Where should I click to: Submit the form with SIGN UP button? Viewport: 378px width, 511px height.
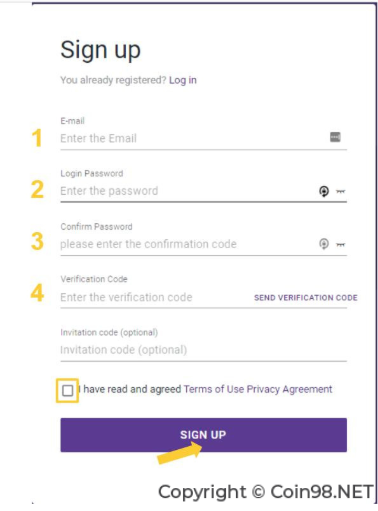point(203,435)
